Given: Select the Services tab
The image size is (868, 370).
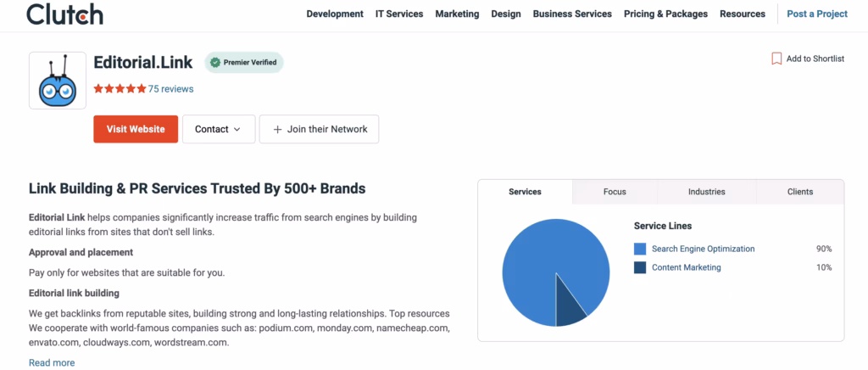Looking at the screenshot, I should pos(525,192).
